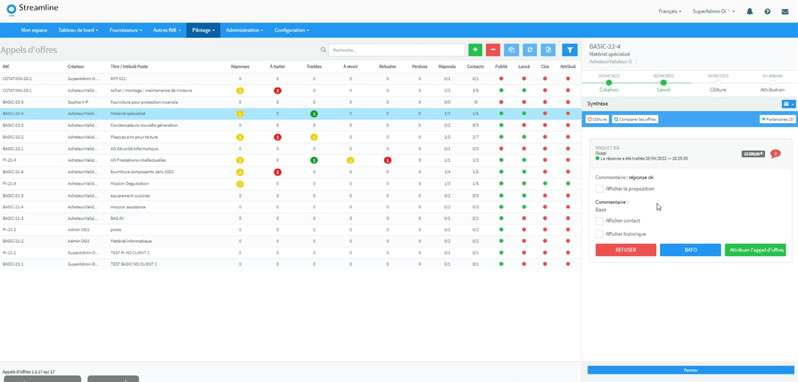The image size is (798, 382).
Task: Expand the Fournisseurs menu
Action: pos(126,31)
